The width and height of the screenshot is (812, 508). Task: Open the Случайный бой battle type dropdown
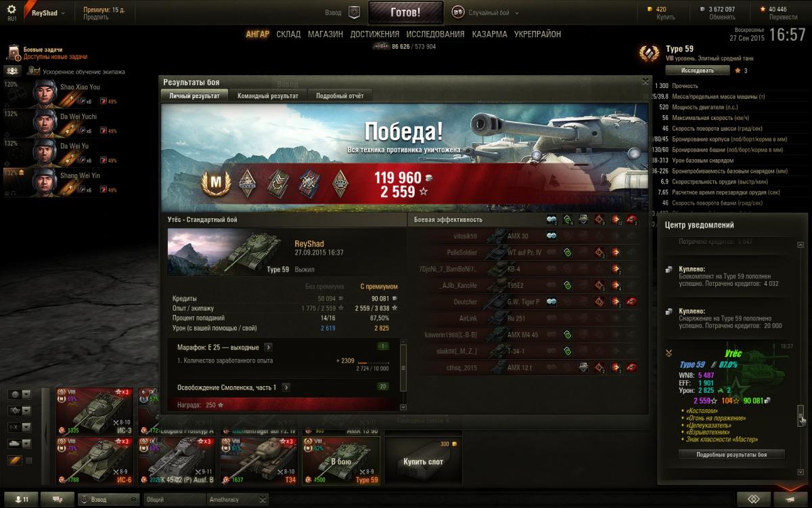coord(482,12)
